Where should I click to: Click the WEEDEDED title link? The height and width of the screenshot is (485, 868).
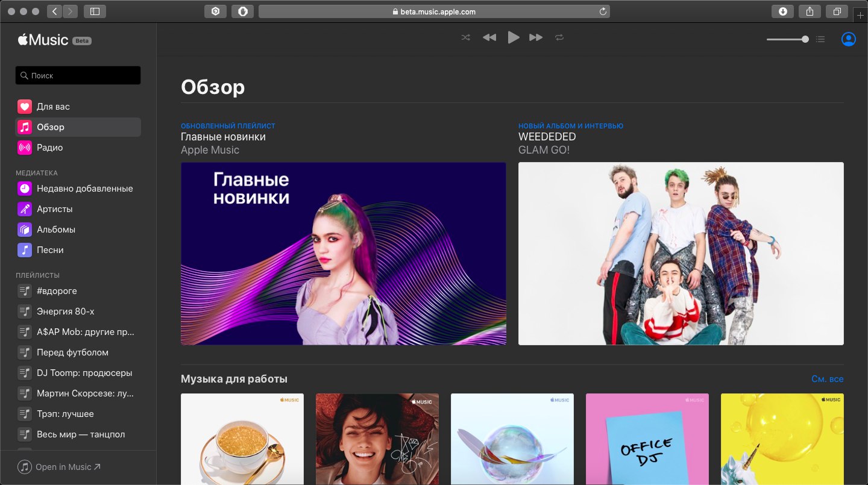[x=547, y=137]
